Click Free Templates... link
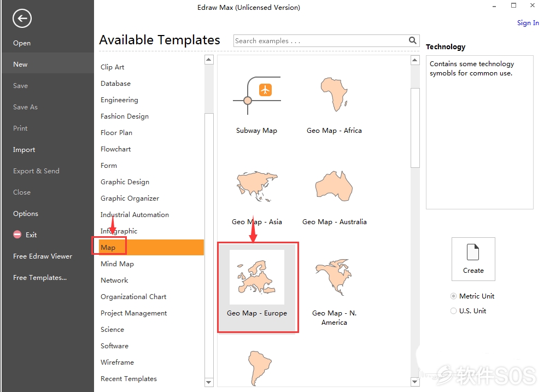This screenshot has height=392, width=544. [40, 278]
